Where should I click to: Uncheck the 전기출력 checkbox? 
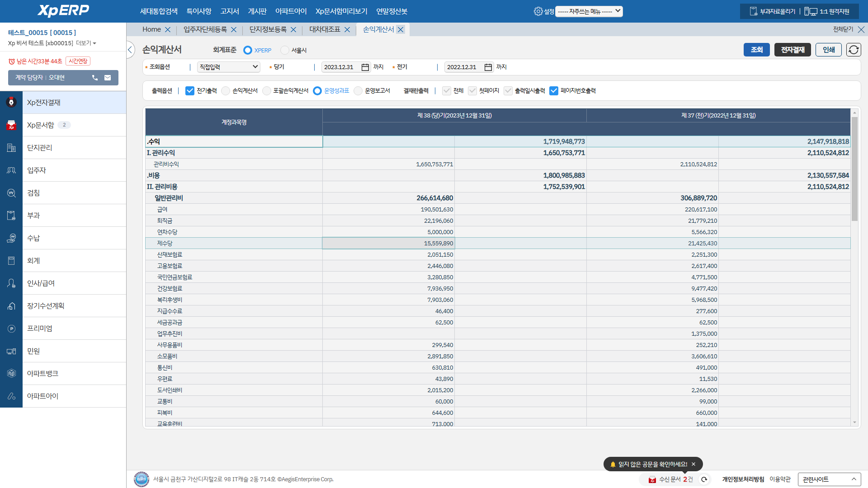[190, 91]
